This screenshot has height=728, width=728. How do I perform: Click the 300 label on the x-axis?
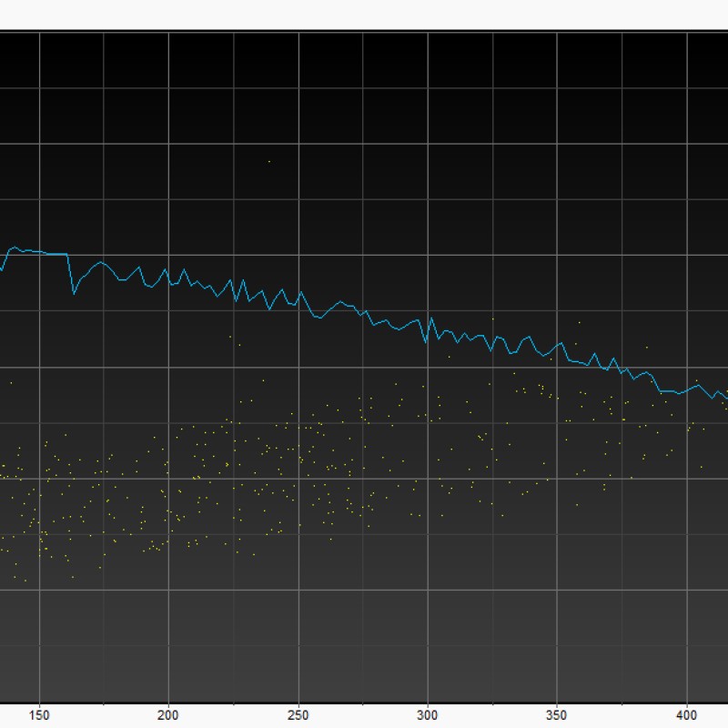[428, 714]
